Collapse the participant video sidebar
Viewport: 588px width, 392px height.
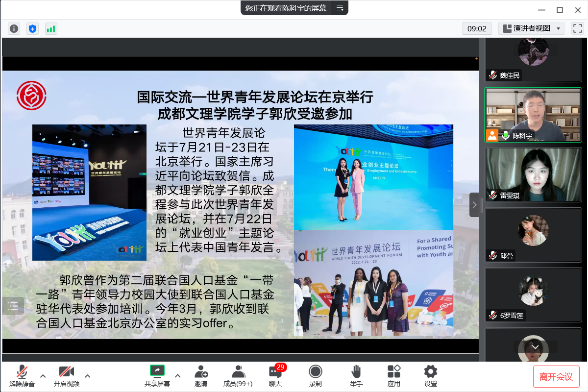tap(474, 205)
